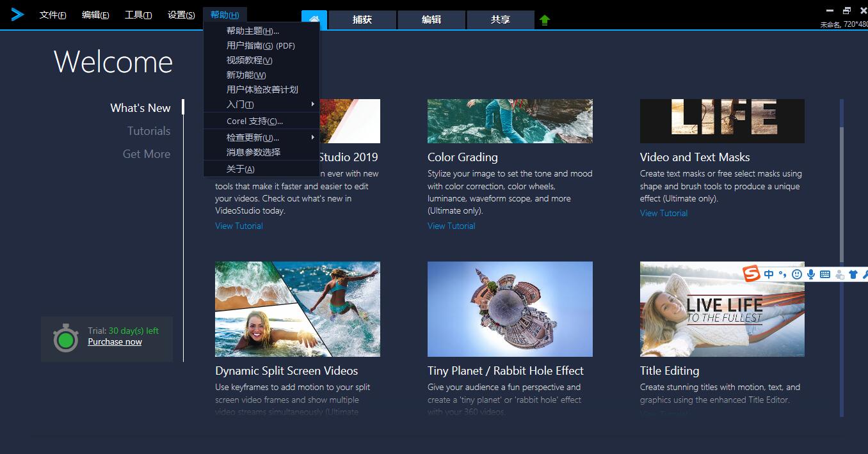The height and width of the screenshot is (454, 868).
Task: Open View Tutorial under Video and Text Masks
Action: coord(664,213)
